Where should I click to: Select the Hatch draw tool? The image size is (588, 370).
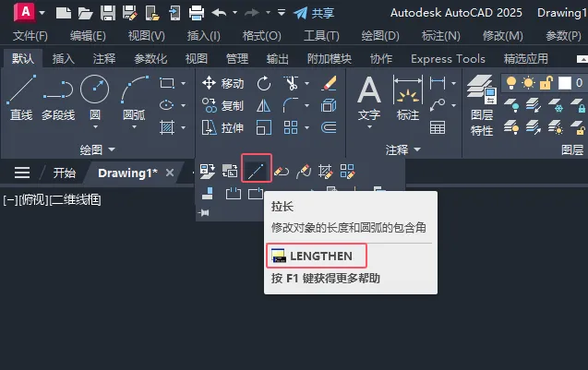click(167, 128)
